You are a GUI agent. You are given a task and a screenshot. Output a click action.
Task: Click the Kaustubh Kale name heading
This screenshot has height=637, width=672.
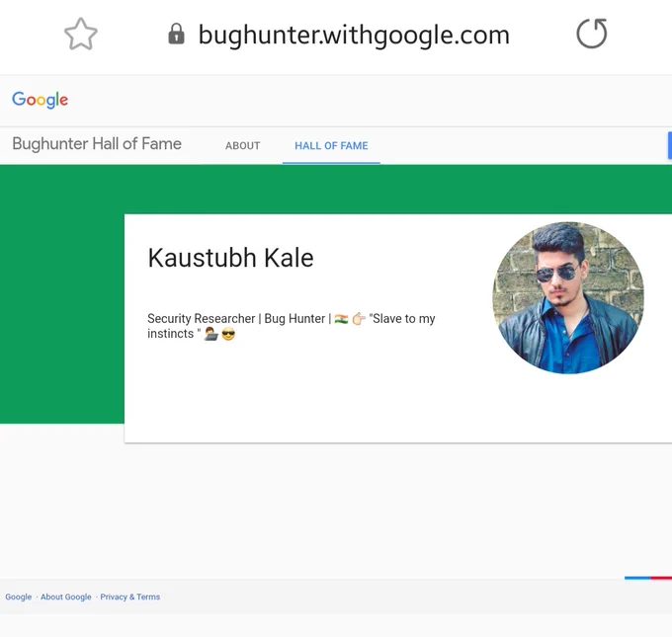tap(230, 258)
